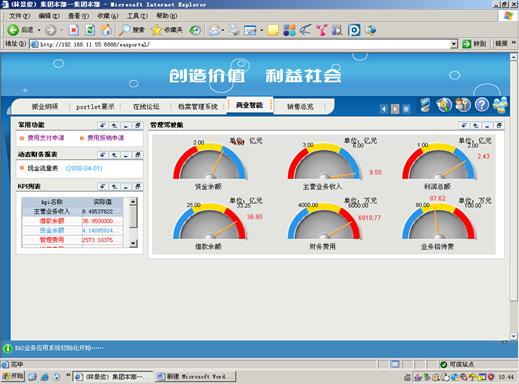Open the address bar dropdown
Viewport: 519px width, 384px height.
tap(454, 44)
